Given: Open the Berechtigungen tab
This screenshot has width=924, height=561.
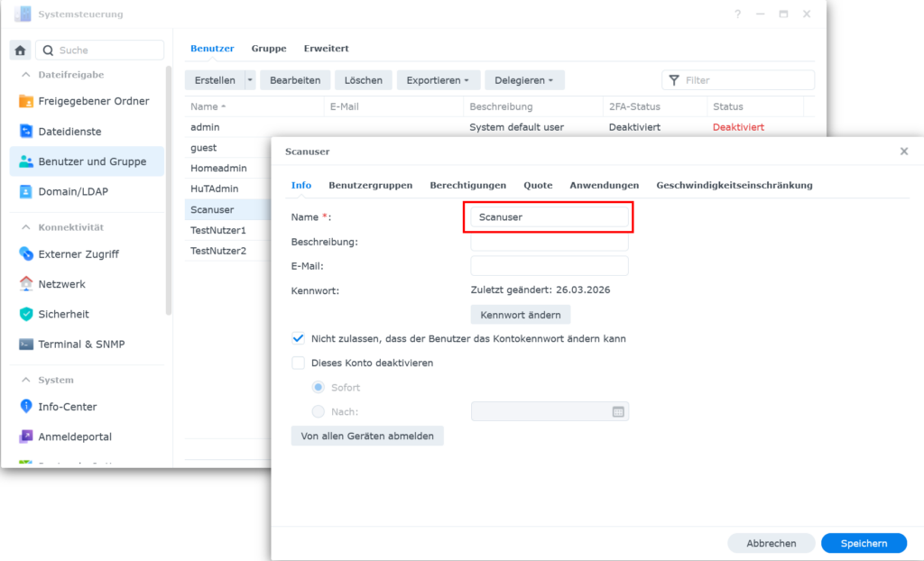Looking at the screenshot, I should (468, 185).
